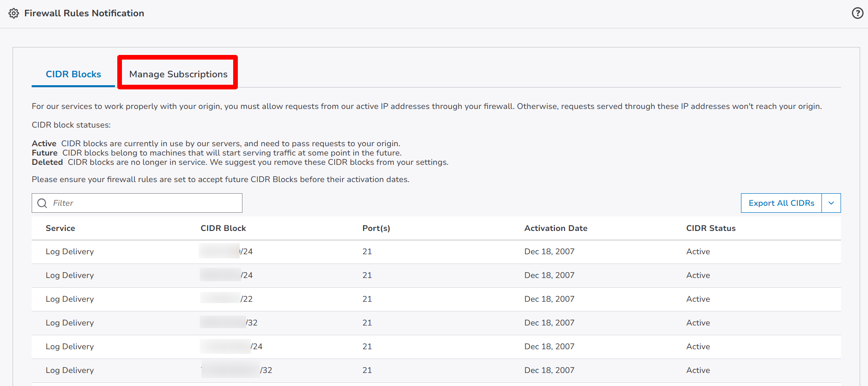Click the Firewall Rules Notification page title
The height and width of the screenshot is (386, 868).
[84, 14]
